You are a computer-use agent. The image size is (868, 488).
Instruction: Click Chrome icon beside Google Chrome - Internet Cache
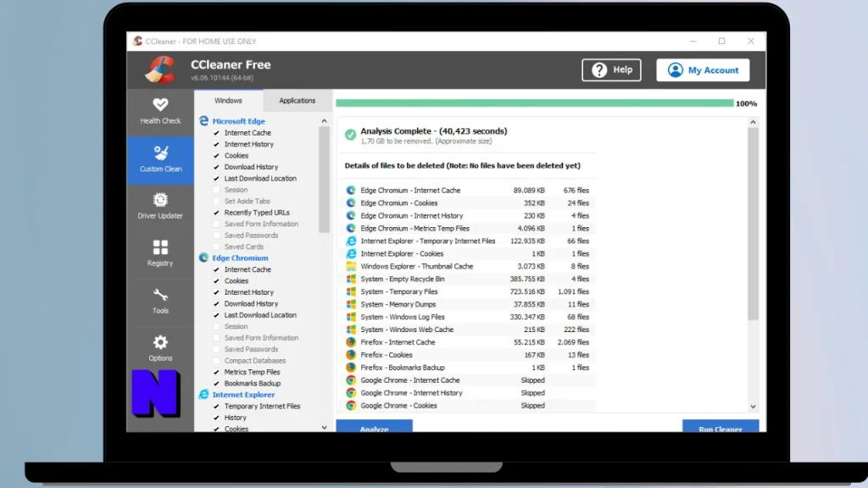(x=350, y=380)
